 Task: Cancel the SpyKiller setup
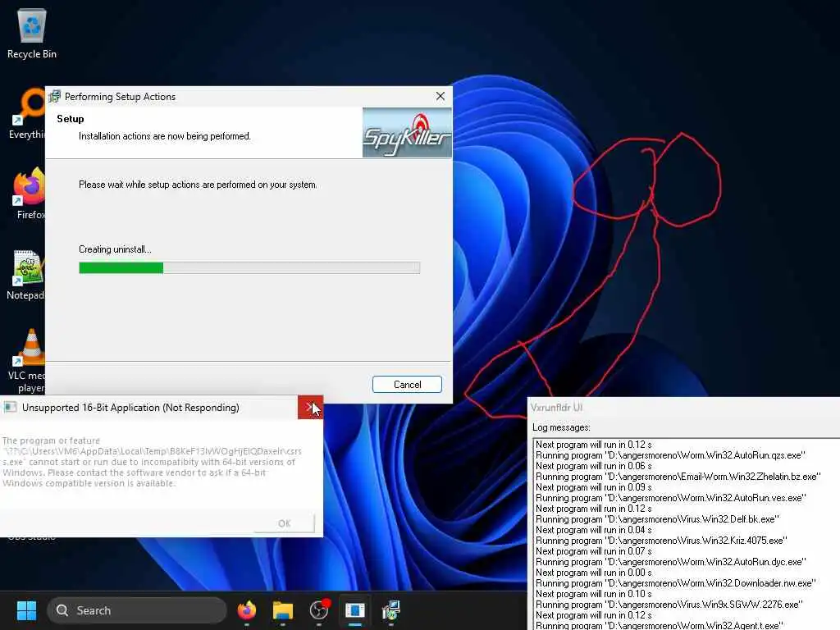[407, 384]
